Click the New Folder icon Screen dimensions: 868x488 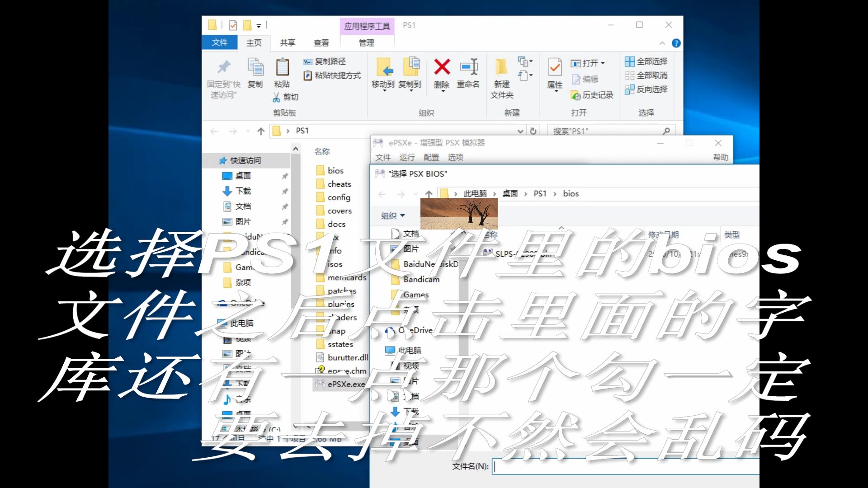coord(501,67)
